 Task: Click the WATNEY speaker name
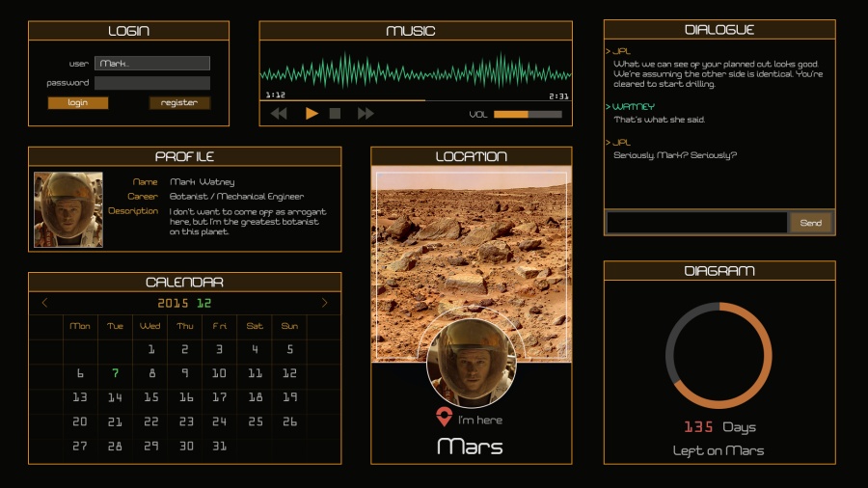(634, 106)
